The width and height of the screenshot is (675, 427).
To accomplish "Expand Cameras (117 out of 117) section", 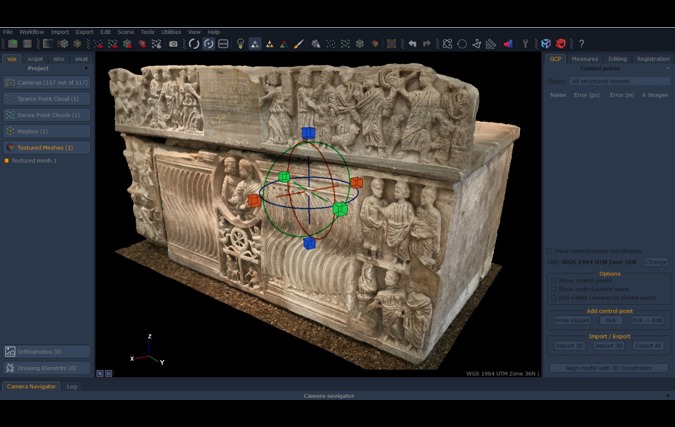I will (47, 82).
